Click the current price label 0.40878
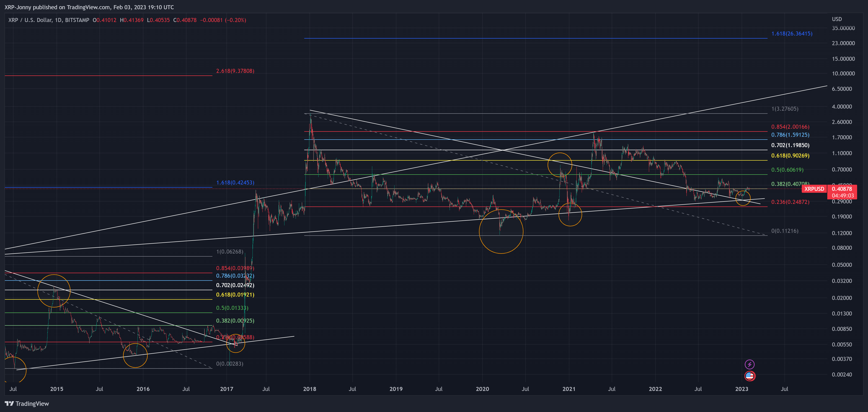 click(x=842, y=189)
